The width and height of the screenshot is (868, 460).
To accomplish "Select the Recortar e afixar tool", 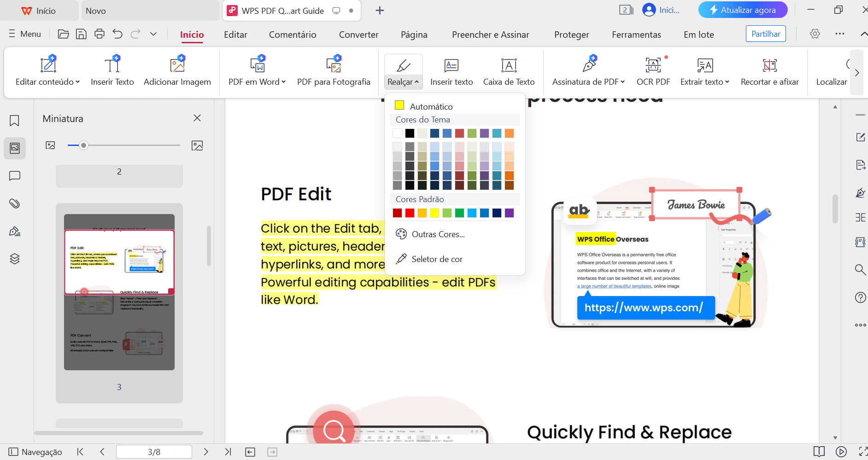I will click(769, 71).
